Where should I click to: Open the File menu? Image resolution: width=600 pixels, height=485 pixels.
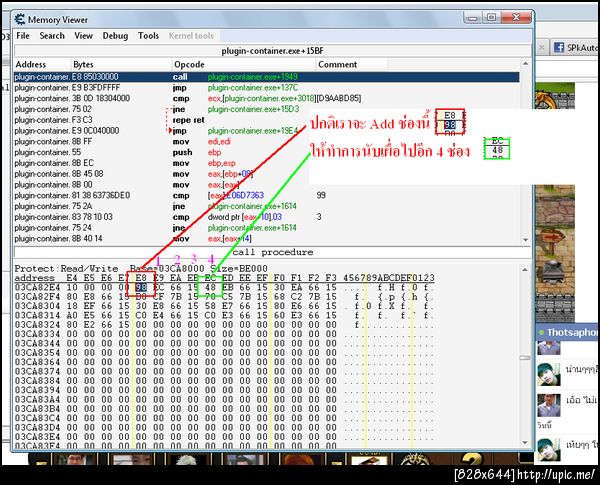tap(23, 36)
